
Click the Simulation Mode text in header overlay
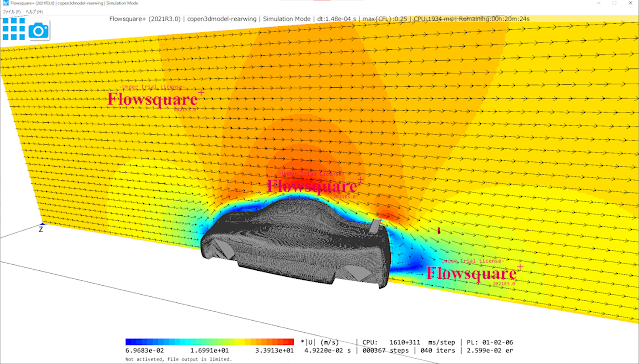(x=286, y=19)
